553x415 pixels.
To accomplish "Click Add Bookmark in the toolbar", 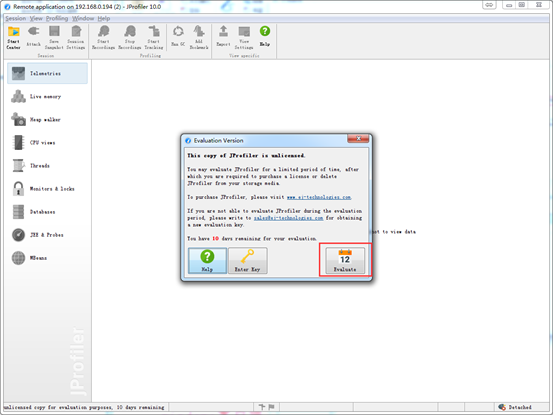I will tap(199, 37).
